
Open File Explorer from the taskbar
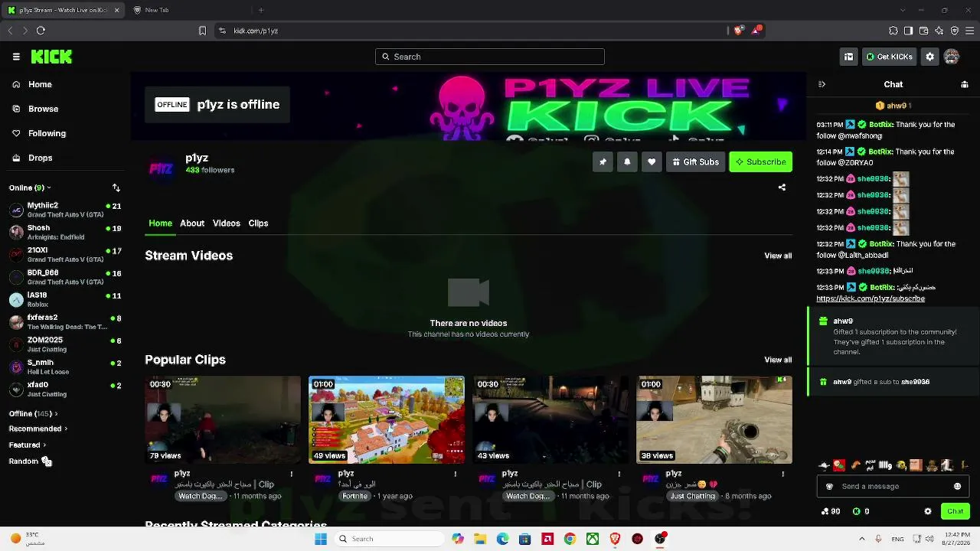480,539
